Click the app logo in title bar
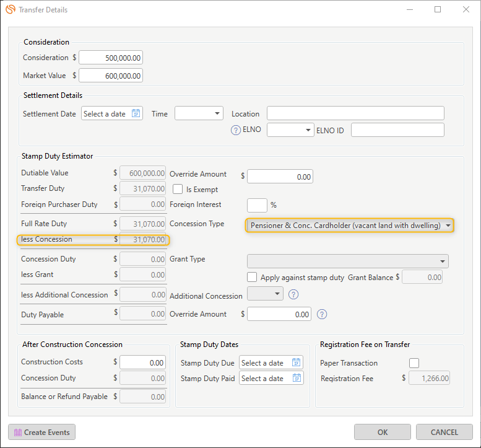 tap(10, 9)
